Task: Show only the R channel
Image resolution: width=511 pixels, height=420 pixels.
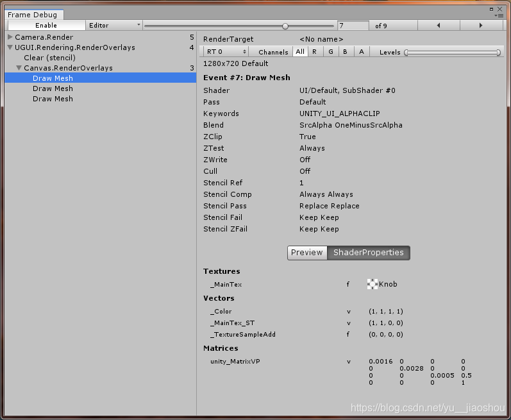Action: 315,51
